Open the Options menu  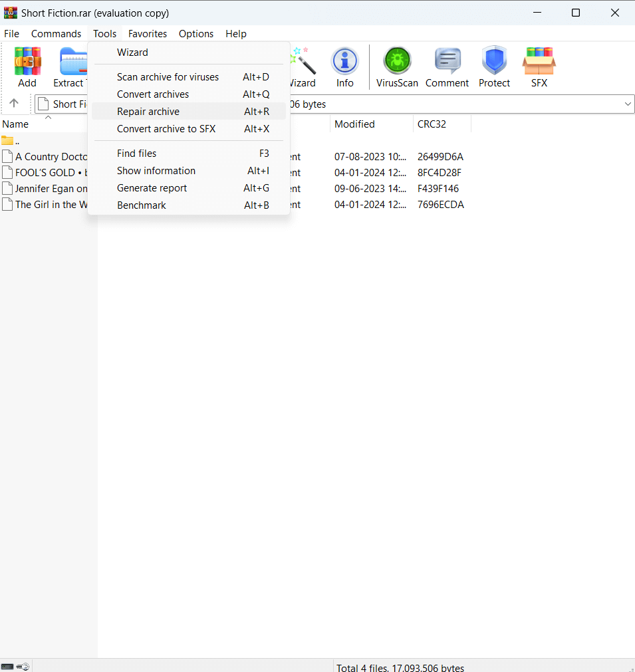coord(196,34)
